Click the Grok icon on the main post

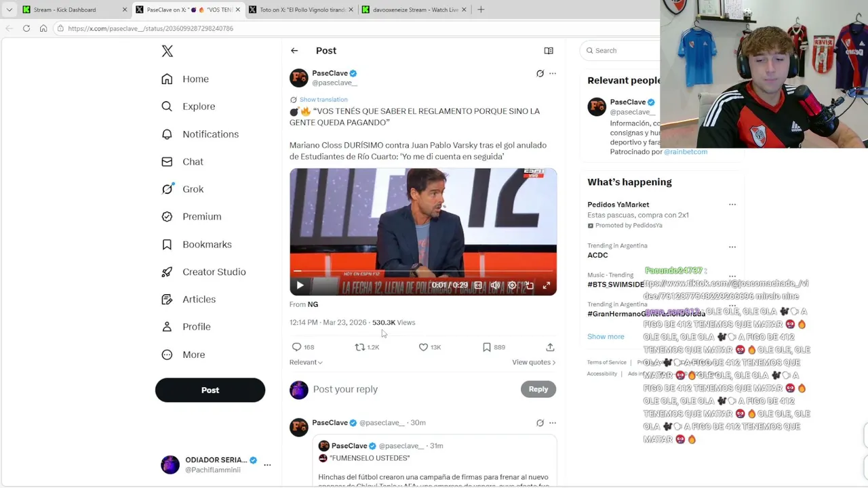pos(540,73)
